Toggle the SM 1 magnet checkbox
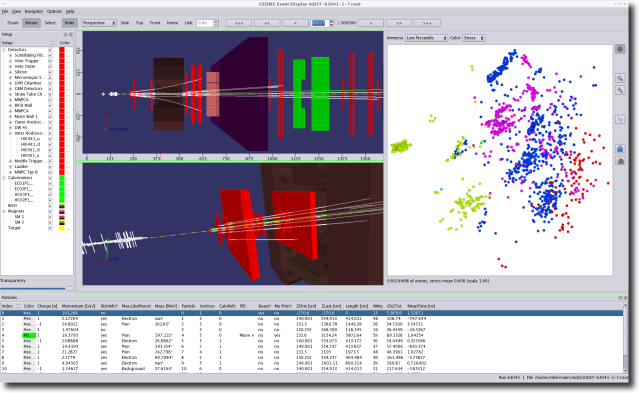The image size is (639, 393). [x=50, y=217]
